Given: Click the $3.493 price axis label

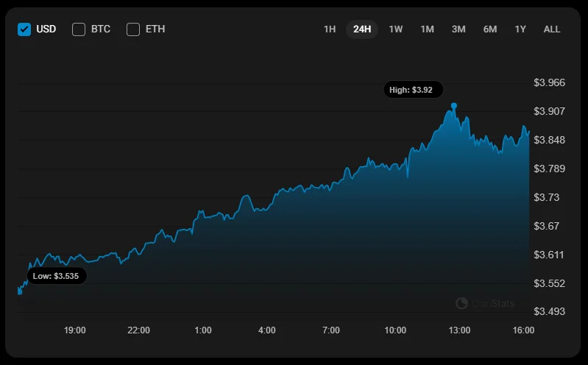Looking at the screenshot, I should click(x=549, y=311).
